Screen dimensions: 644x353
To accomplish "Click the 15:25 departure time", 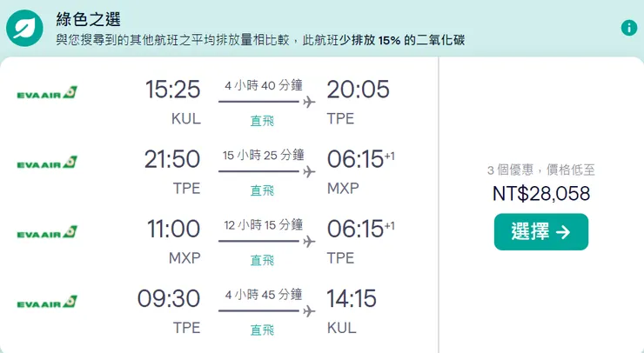I will click(172, 90).
